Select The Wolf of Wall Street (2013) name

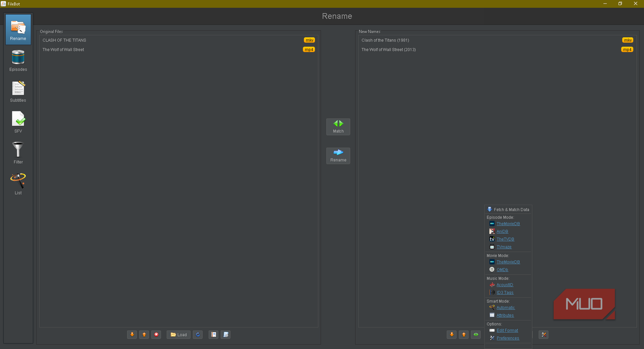click(497, 50)
